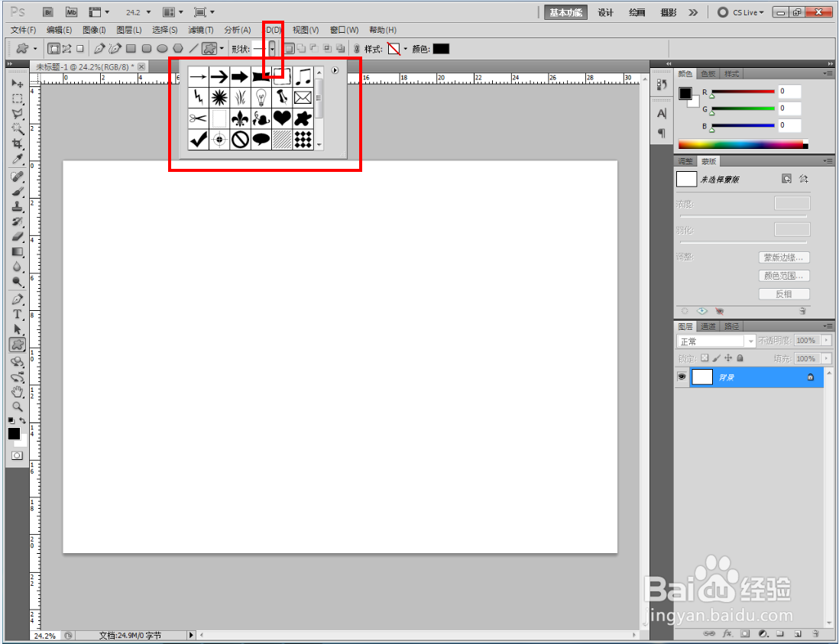Switch to the 路径 tab
Viewport: 839px width, 644px height.
click(x=731, y=326)
